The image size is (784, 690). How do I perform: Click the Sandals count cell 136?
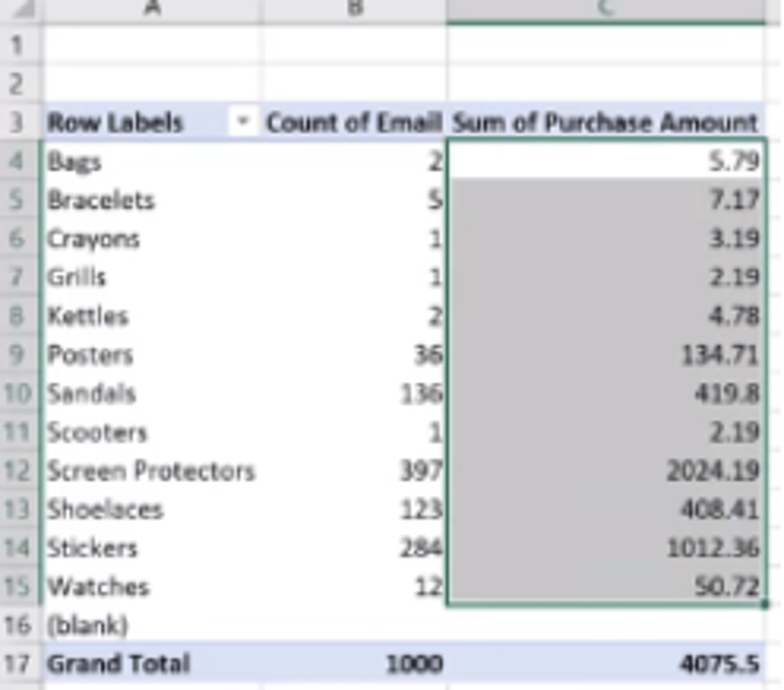(421, 394)
